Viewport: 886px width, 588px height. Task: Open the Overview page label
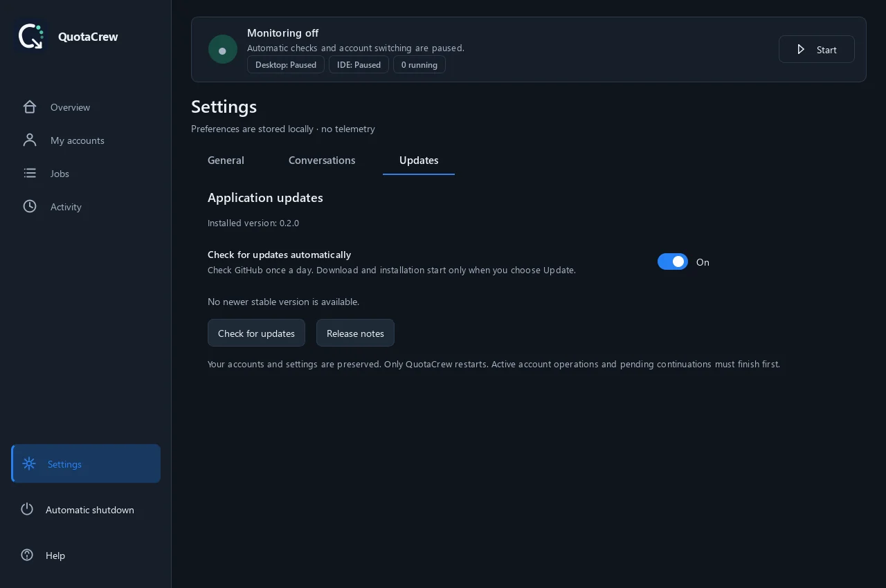pos(70,107)
